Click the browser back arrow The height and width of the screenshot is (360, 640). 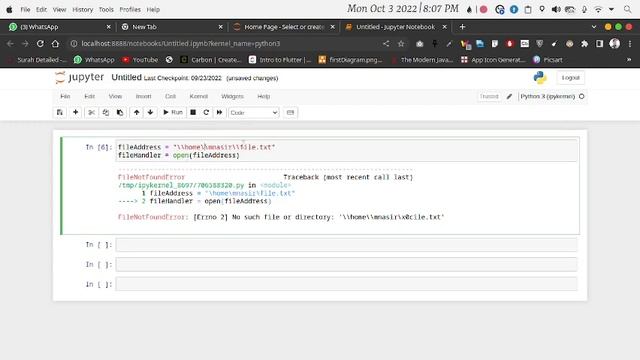pyautogui.click(x=10, y=43)
